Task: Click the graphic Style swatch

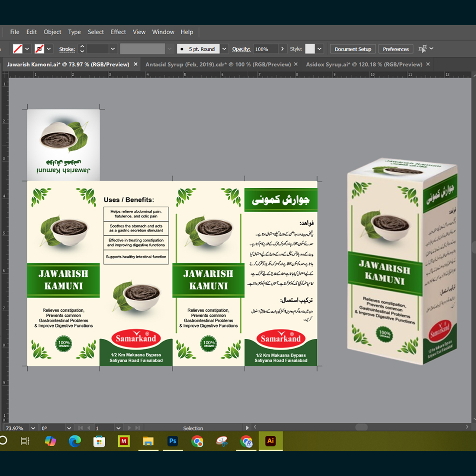Action: pos(310,49)
